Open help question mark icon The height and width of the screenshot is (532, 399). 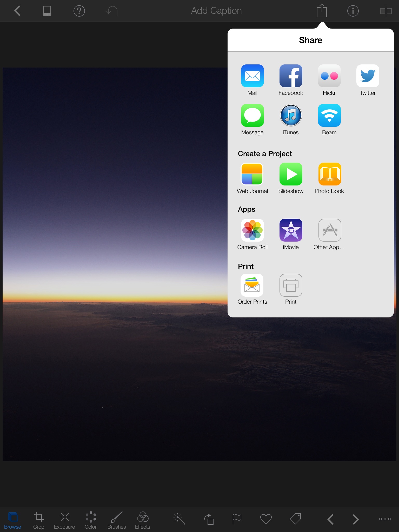[79, 11]
